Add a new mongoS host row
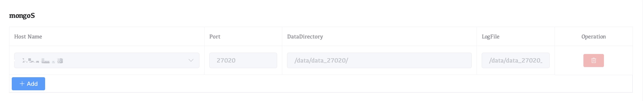This screenshot has height=101, width=644. [x=28, y=84]
